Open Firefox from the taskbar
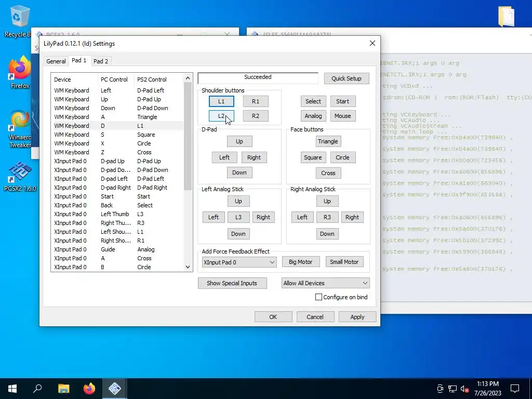 click(x=89, y=389)
